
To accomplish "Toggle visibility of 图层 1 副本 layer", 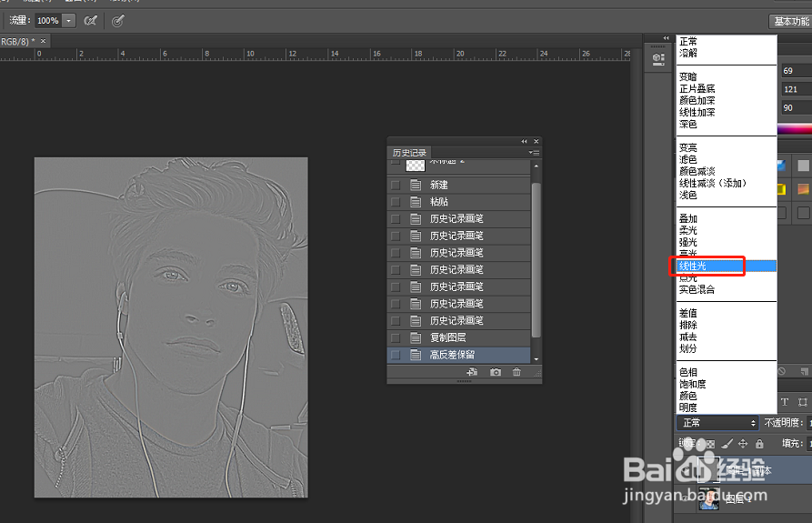I will pos(687,471).
